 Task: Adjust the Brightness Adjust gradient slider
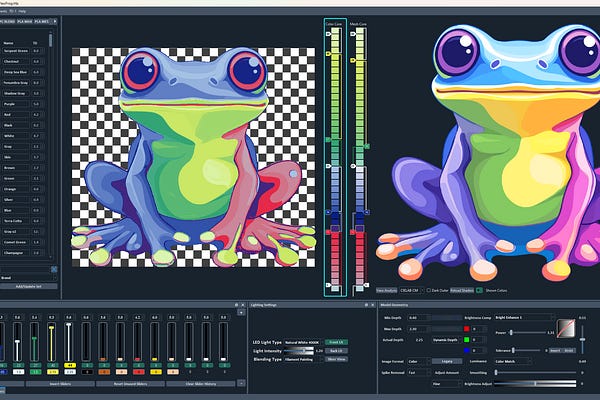pos(535,383)
